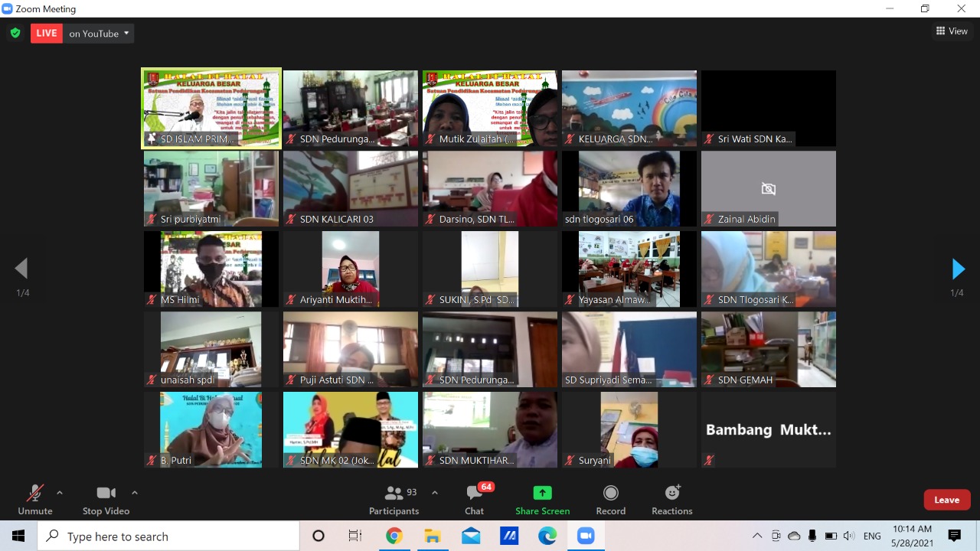Image resolution: width=980 pixels, height=551 pixels.
Task: Open the View layout menu
Action: pos(952,31)
